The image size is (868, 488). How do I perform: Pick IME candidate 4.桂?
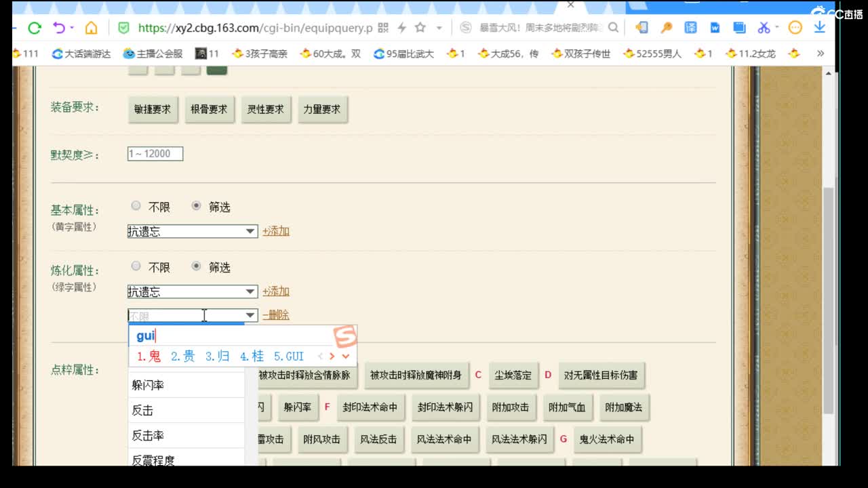pyautogui.click(x=252, y=357)
